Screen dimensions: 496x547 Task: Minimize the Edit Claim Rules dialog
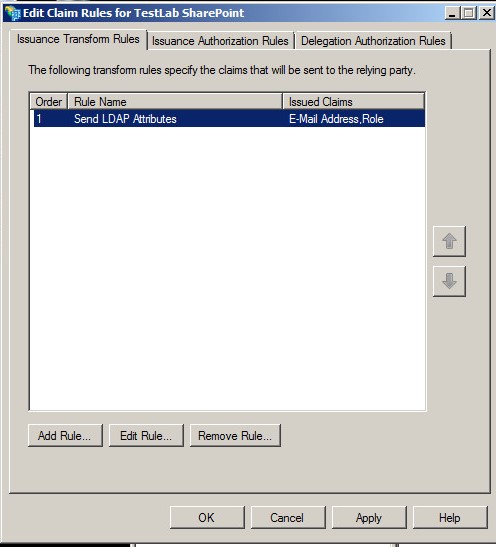pos(452,13)
